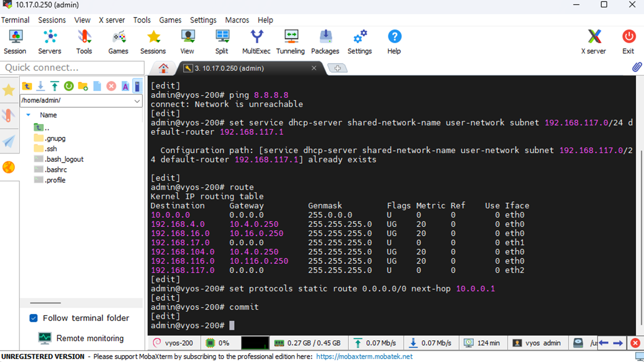The width and height of the screenshot is (644, 362).
Task: Click the Remote monitoring button
Action: point(81,338)
